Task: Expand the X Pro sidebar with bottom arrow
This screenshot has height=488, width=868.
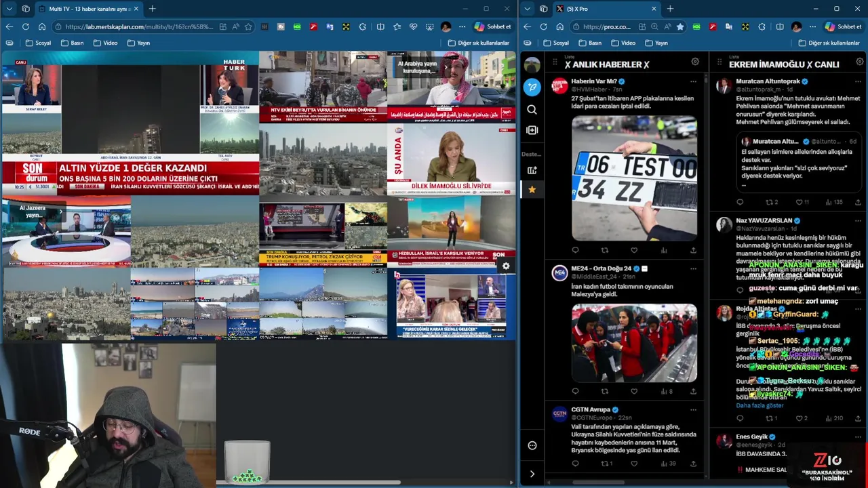Action: (532, 474)
